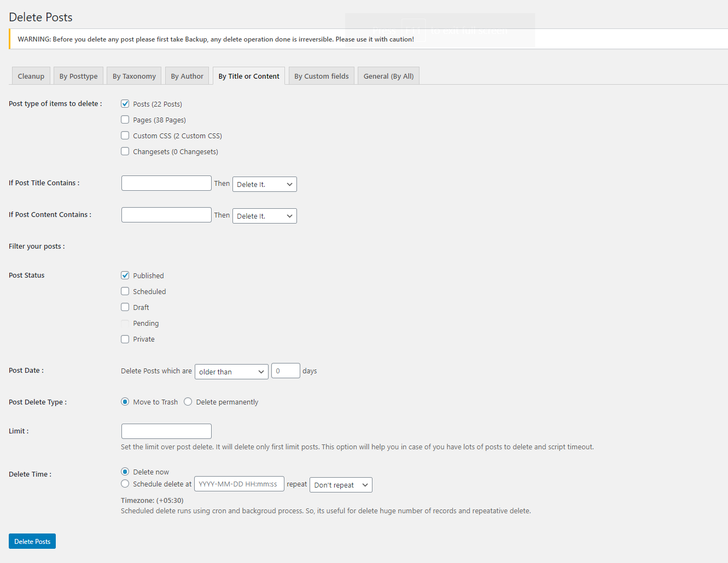The image size is (728, 563).
Task: Check the Private post status
Action: (125, 339)
